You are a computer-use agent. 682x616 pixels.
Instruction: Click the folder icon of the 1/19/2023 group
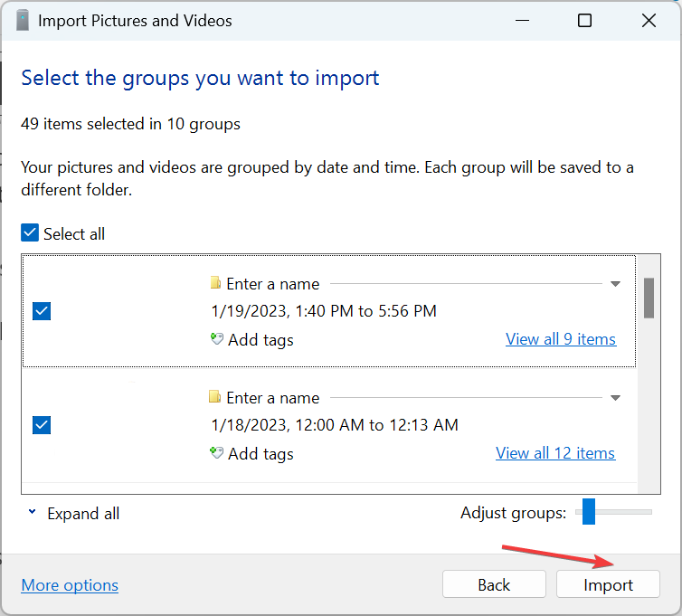click(x=215, y=283)
